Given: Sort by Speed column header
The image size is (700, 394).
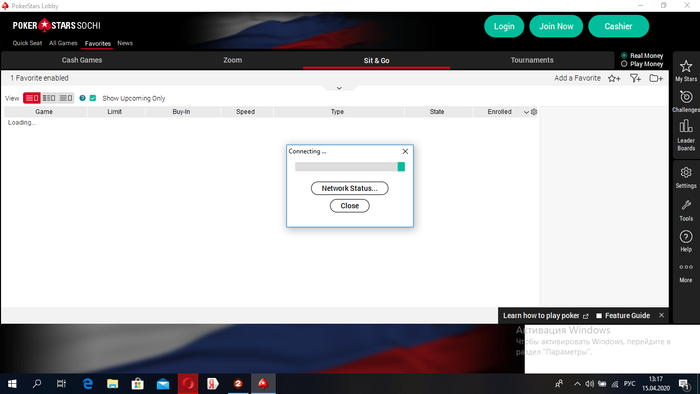Looking at the screenshot, I should coord(246,112).
